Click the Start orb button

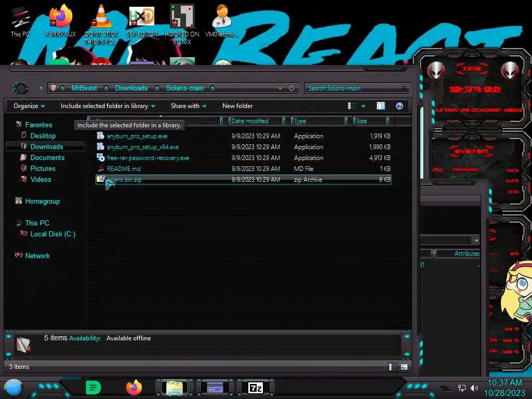pos(13,388)
